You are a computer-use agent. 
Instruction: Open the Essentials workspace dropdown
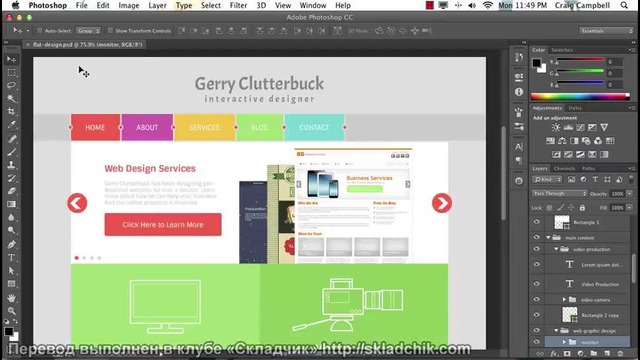point(606,31)
